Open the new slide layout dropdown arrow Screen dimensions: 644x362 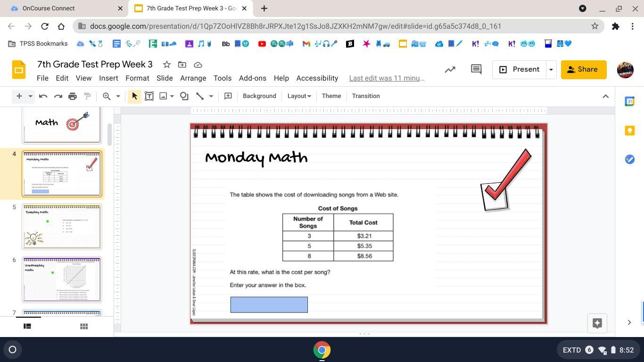click(30, 96)
